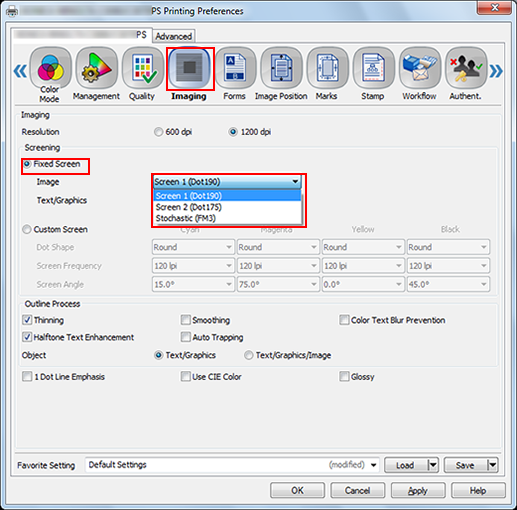
Task: Enable the Smoothing checkbox
Action: click(185, 320)
